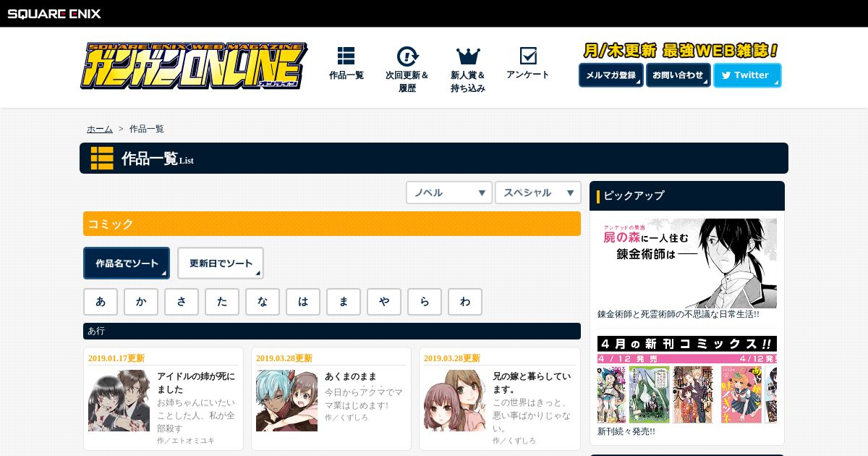Click the あ行 row header
868x456 pixels.
(x=332, y=331)
